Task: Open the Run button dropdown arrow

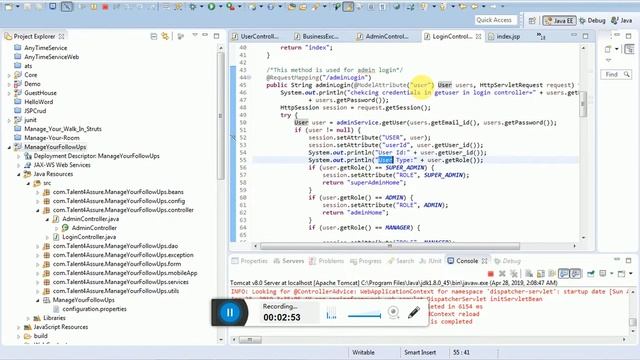Action: tap(220, 7)
